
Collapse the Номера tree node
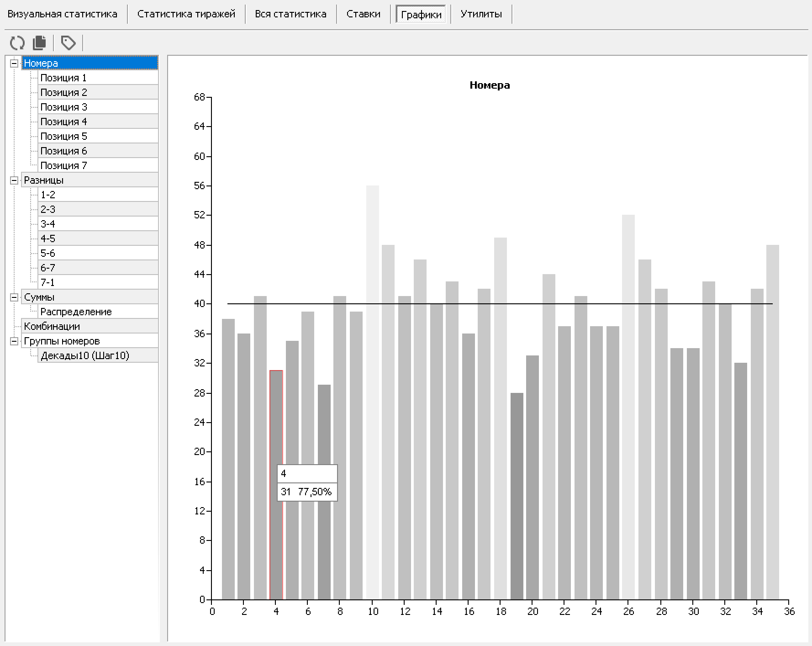14,63
